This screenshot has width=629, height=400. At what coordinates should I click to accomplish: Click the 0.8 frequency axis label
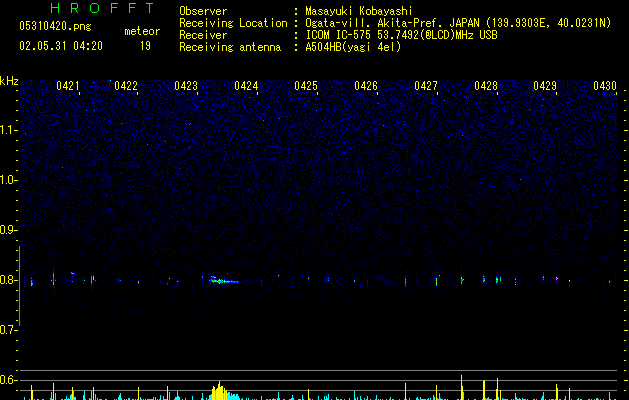pos(8,280)
